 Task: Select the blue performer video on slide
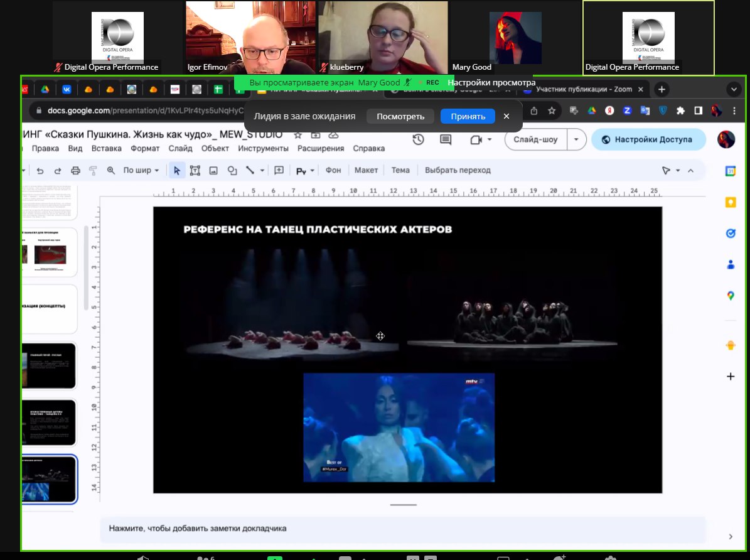coord(399,428)
